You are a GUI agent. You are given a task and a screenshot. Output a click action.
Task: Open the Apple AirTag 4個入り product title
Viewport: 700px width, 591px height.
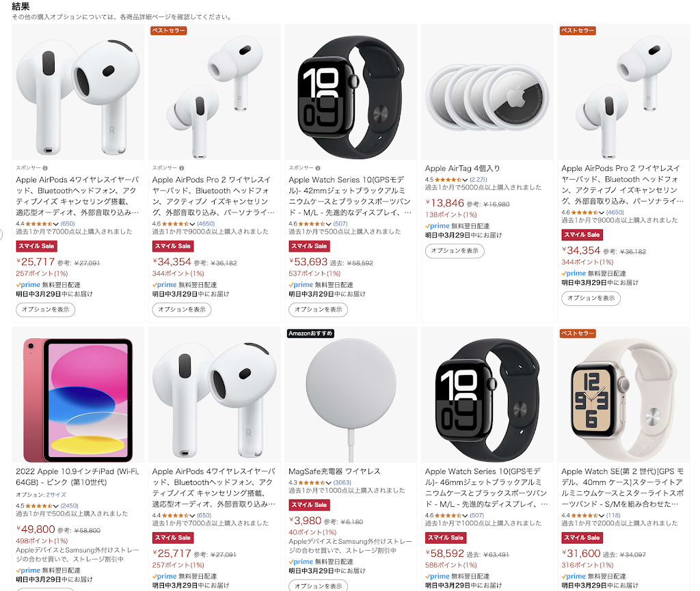[462, 168]
